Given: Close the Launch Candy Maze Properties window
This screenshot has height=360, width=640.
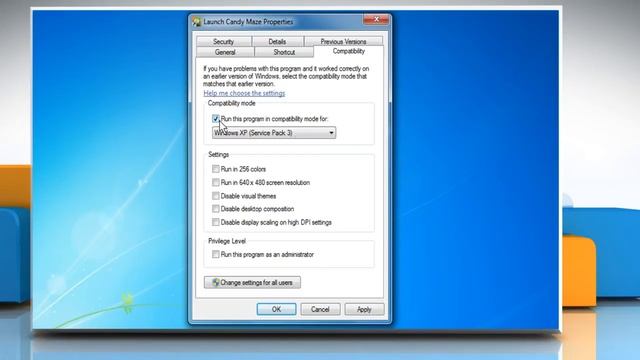Looking at the screenshot, I should tap(376, 20).
